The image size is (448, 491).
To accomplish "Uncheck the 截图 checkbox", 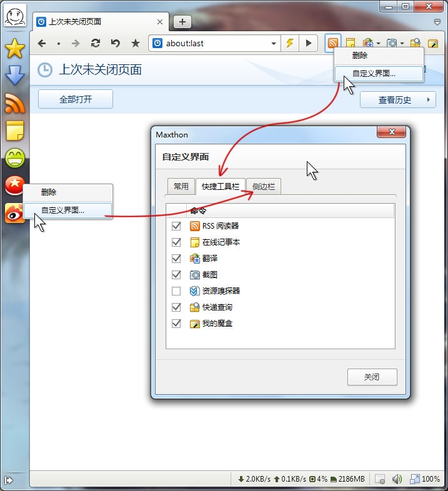I will 176,275.
